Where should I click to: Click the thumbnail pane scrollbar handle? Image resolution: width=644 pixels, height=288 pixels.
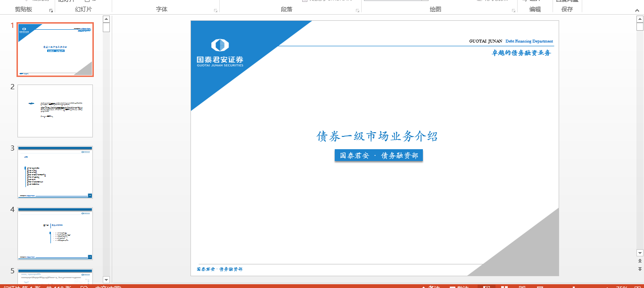pyautogui.click(x=106, y=27)
